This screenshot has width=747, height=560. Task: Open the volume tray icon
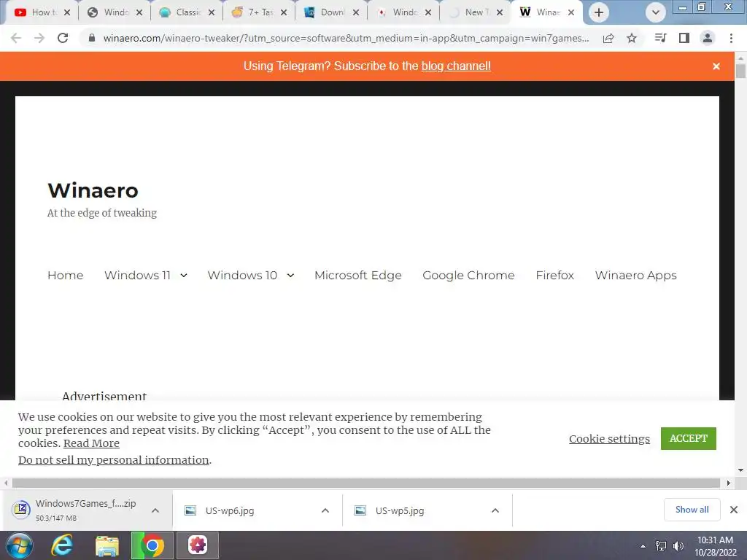click(x=678, y=546)
